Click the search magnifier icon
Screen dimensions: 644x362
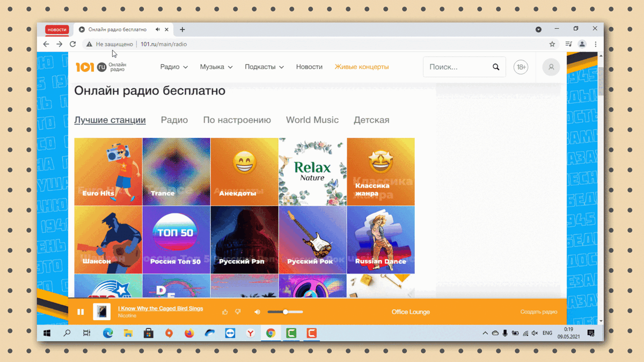click(496, 67)
